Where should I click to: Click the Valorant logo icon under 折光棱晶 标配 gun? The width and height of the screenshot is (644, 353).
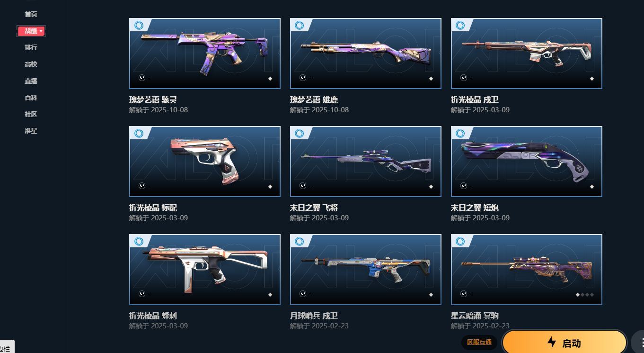141,186
